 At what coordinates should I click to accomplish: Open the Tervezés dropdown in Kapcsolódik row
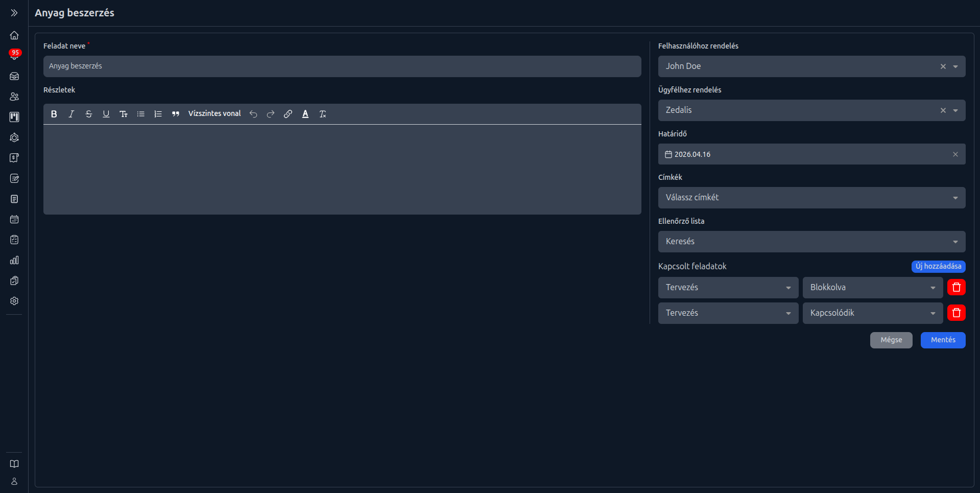(728, 313)
